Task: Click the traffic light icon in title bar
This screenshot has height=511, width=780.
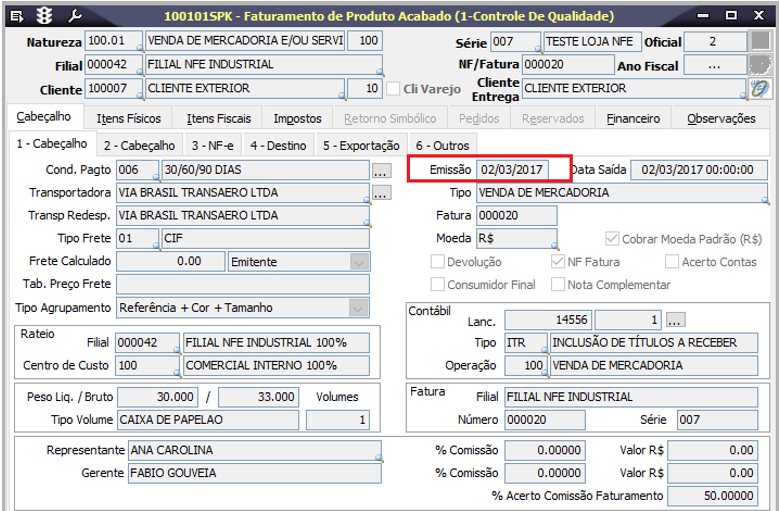Action: tap(45, 16)
